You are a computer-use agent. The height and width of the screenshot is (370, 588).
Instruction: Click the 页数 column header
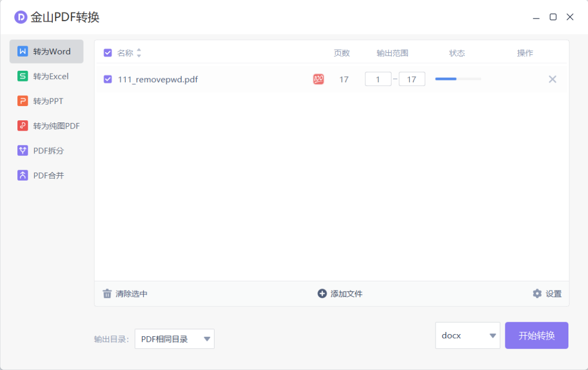pyautogui.click(x=341, y=53)
